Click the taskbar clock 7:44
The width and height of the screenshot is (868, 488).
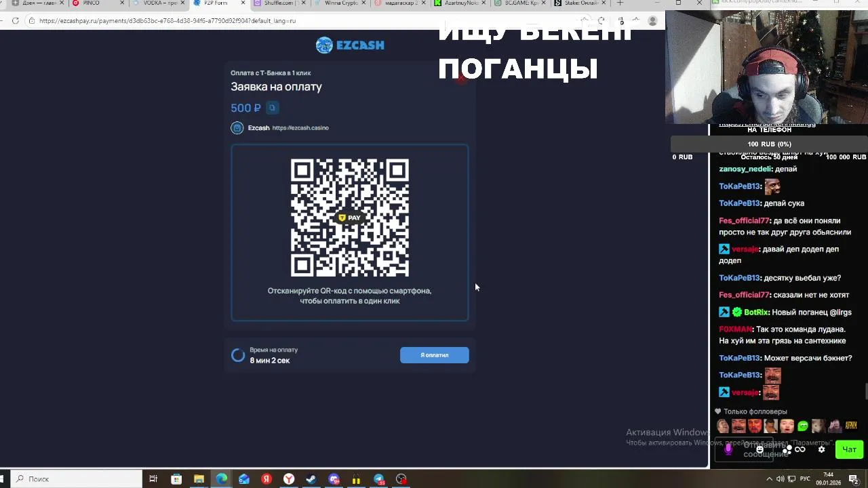829,479
